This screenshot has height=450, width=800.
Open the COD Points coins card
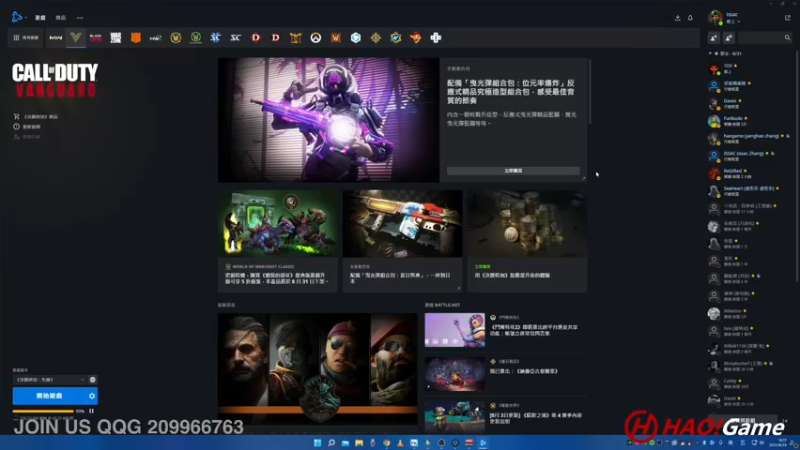[527, 241]
